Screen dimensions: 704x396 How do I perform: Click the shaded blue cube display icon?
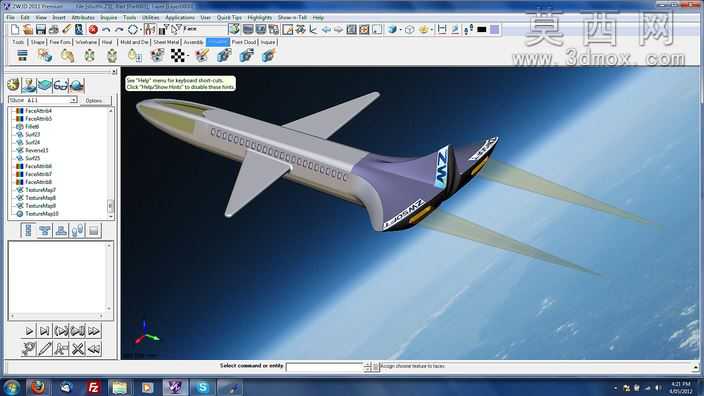[x=392, y=30]
